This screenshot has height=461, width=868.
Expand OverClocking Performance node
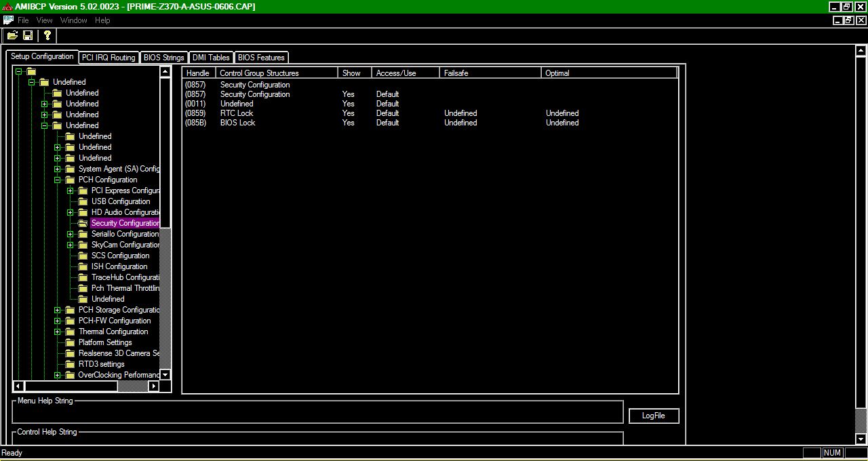(x=57, y=375)
